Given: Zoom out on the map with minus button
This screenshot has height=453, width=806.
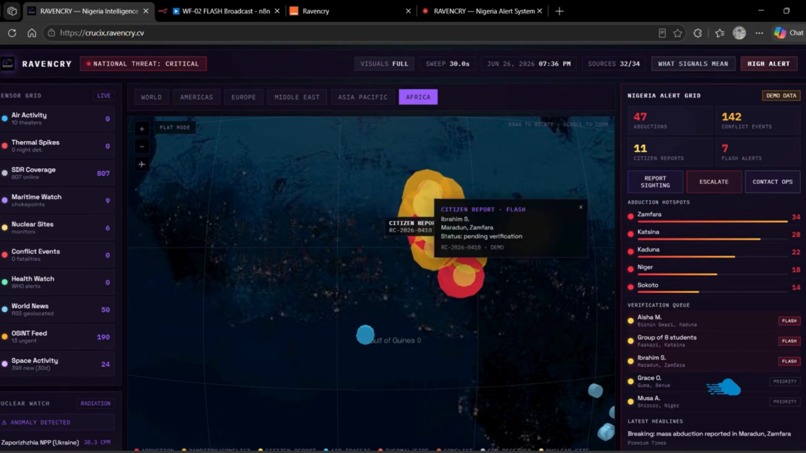Looking at the screenshot, I should 142,147.
